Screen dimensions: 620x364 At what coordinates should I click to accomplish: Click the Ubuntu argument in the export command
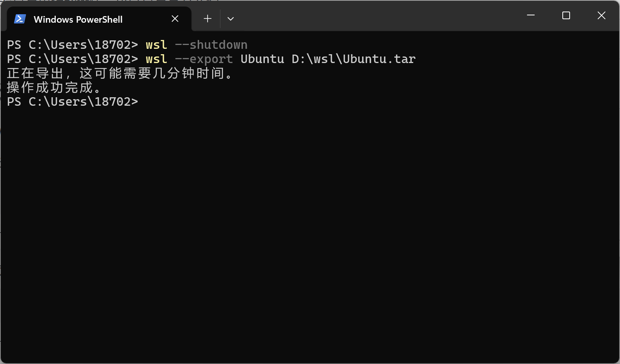click(262, 59)
